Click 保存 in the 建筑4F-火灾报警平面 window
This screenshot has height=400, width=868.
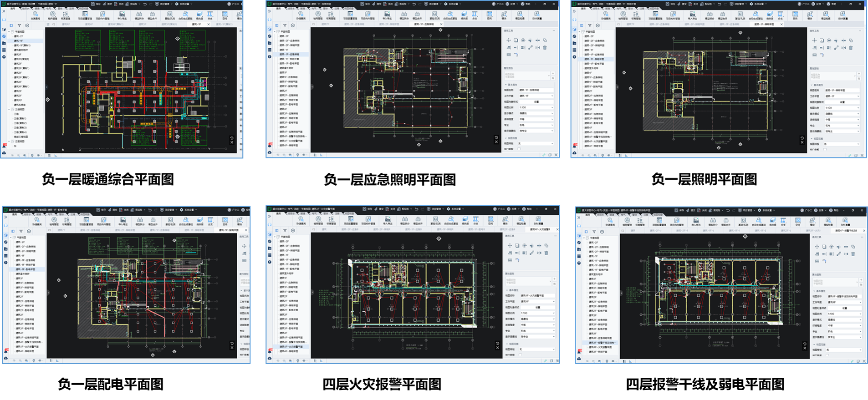(x=367, y=209)
